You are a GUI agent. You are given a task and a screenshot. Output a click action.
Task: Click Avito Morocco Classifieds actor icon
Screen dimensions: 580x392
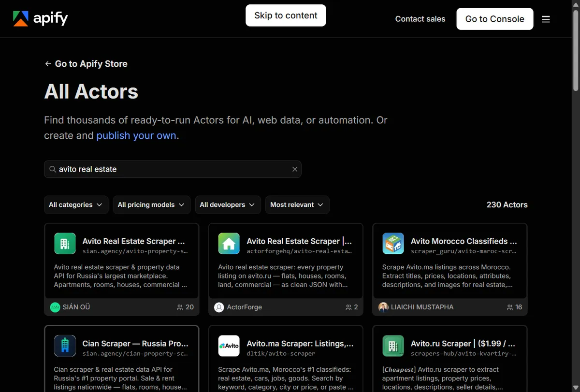coord(393,244)
